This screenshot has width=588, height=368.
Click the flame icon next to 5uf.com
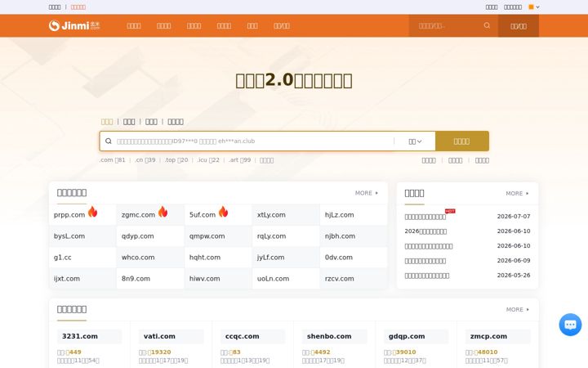coord(223,212)
